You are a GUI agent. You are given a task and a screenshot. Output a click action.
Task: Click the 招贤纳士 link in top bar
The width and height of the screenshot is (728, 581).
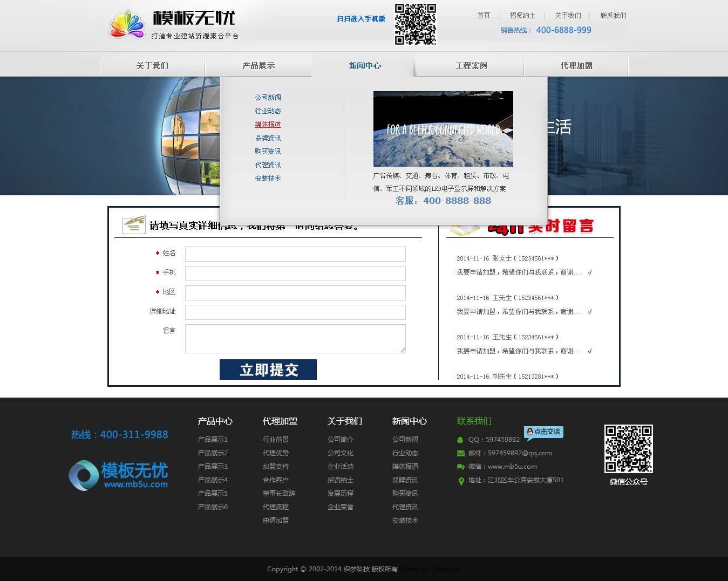tap(522, 16)
